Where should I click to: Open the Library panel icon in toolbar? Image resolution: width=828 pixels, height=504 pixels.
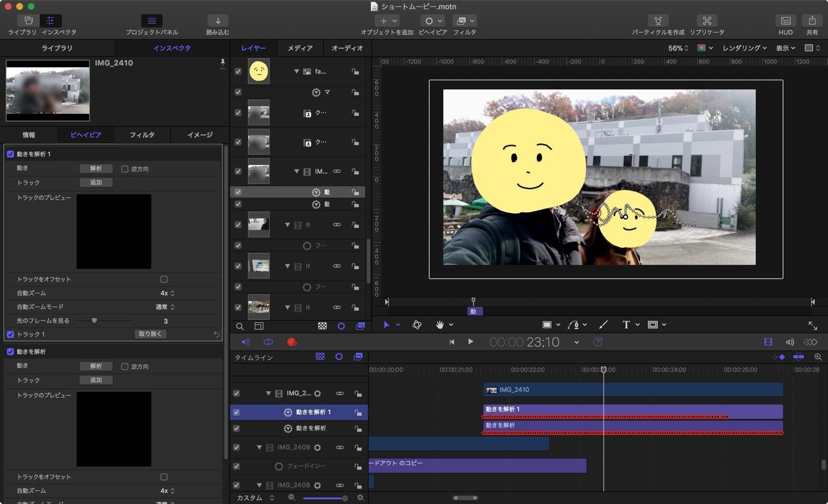pos(29,20)
